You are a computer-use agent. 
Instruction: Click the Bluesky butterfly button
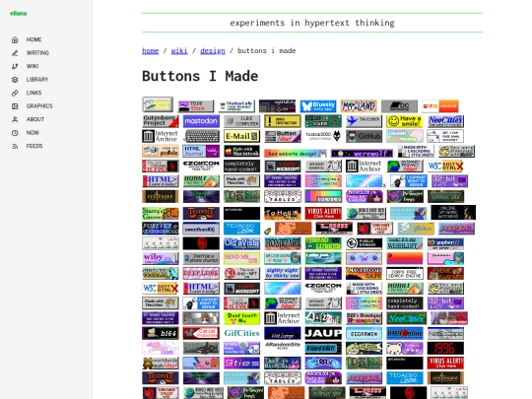click(x=318, y=106)
